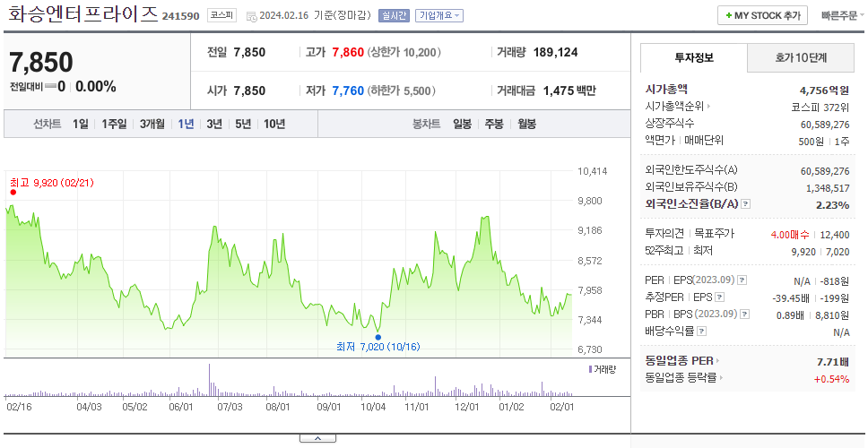The image size is (868, 448).
Task: Click the red 최고 9,920 marker dot
Action: 13,193
